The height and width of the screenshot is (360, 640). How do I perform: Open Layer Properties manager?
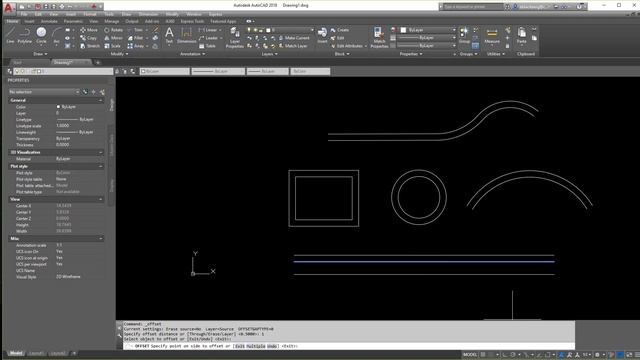[235, 38]
